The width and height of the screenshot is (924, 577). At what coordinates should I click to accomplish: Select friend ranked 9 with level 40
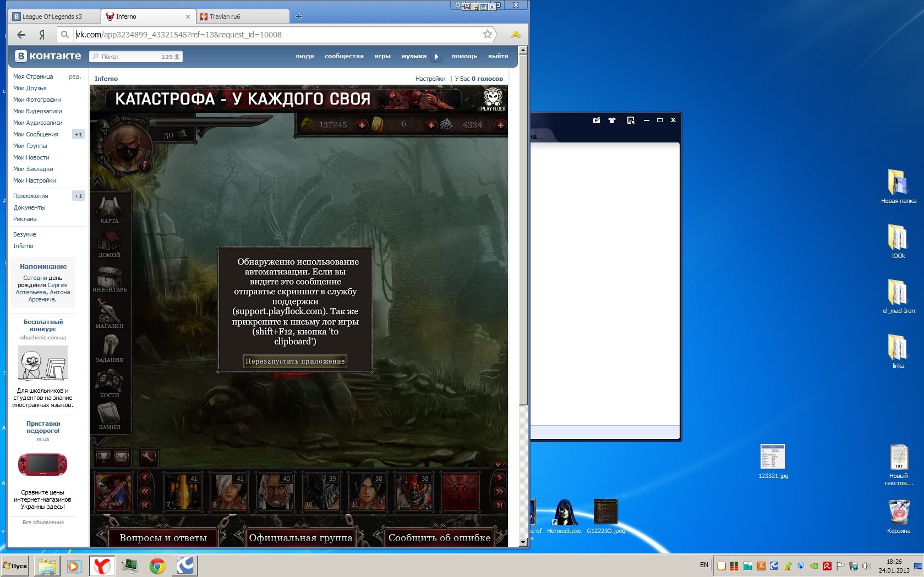[x=274, y=492]
